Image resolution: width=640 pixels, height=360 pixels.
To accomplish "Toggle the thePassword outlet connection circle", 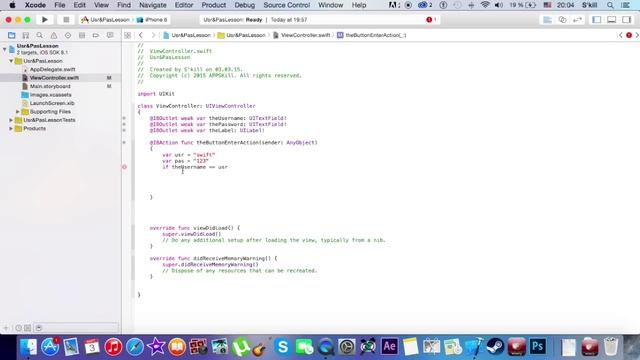I will (x=124, y=124).
